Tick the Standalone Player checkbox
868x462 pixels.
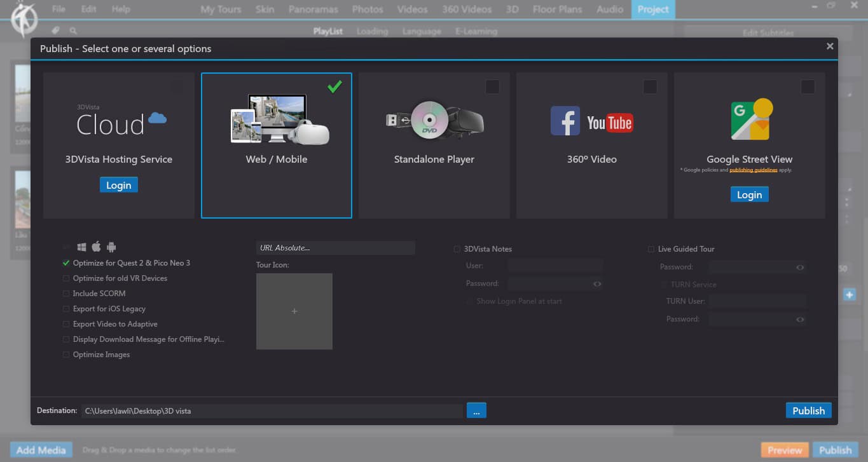tap(492, 86)
